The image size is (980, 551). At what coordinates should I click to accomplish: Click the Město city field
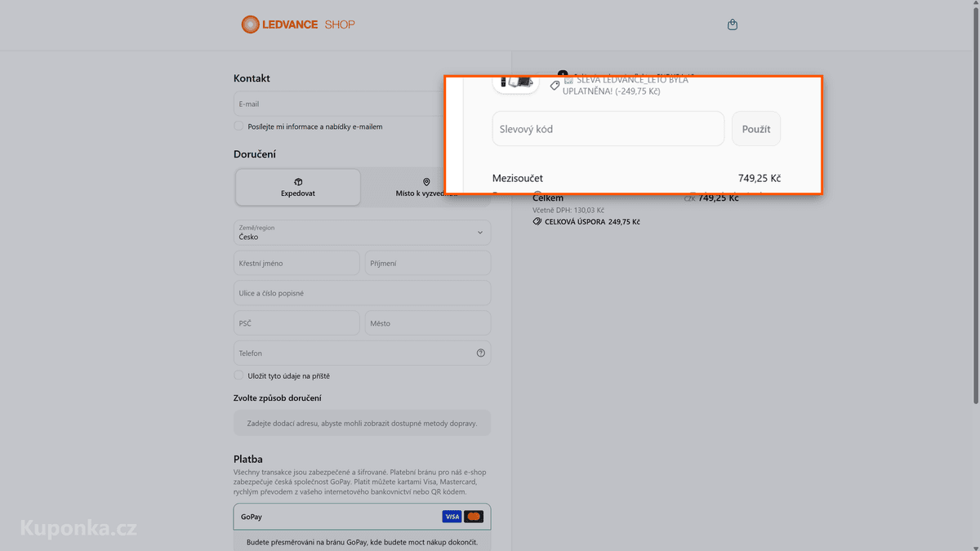pyautogui.click(x=428, y=323)
